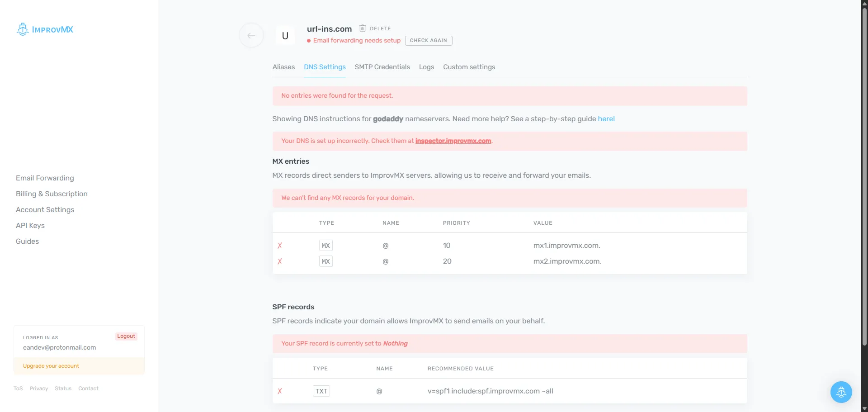Viewport: 868px width, 412px height.
Task: Go to Billing & Subscription
Action: pyautogui.click(x=52, y=194)
